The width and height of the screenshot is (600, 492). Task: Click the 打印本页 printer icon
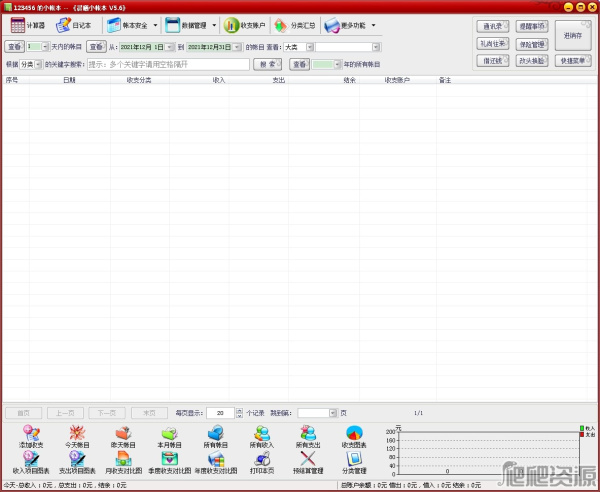[x=262, y=460]
